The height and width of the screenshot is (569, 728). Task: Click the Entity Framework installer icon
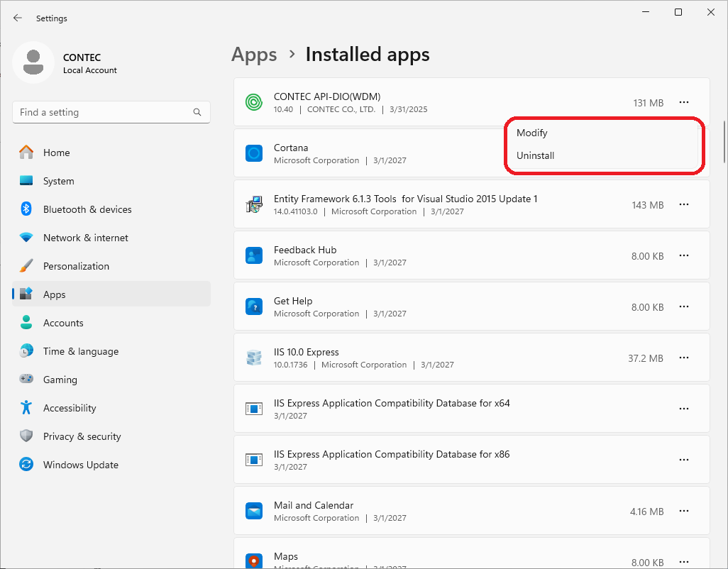254,204
